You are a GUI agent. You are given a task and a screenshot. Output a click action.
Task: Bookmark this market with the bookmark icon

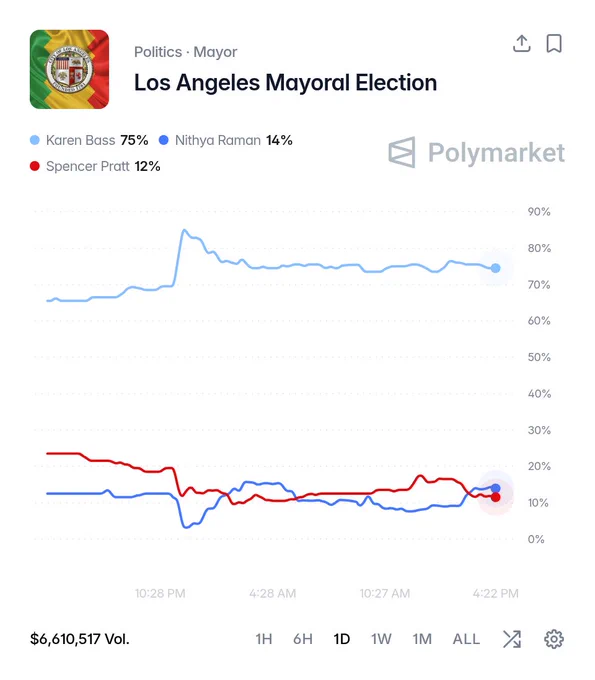tap(554, 43)
